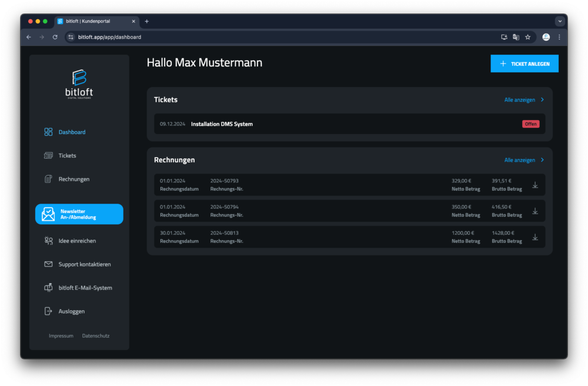Screen dimensions: 588x386
Task: Click net amount 329,00 €
Action: pos(461,181)
